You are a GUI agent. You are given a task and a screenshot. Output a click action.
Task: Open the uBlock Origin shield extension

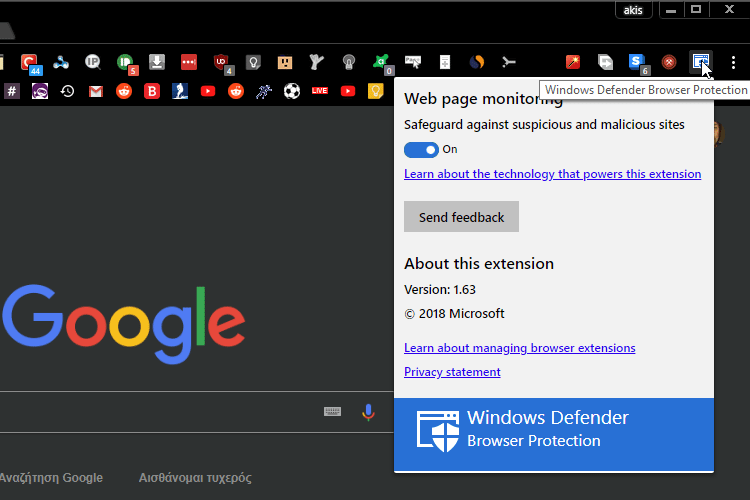pyautogui.click(x=222, y=63)
